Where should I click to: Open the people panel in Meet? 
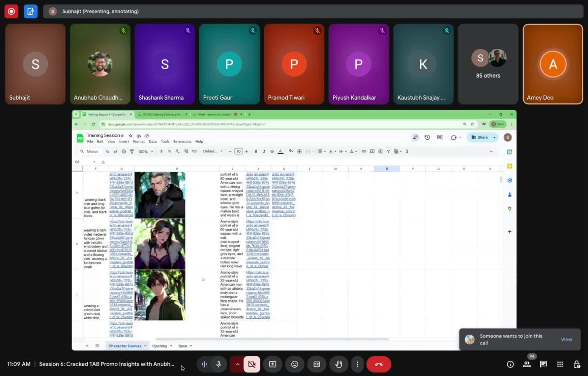coord(527,364)
